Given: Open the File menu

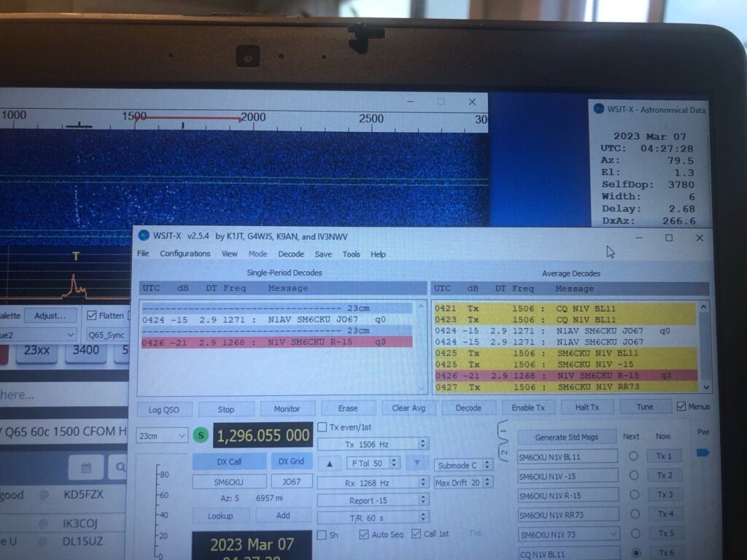Looking at the screenshot, I should point(143,254).
